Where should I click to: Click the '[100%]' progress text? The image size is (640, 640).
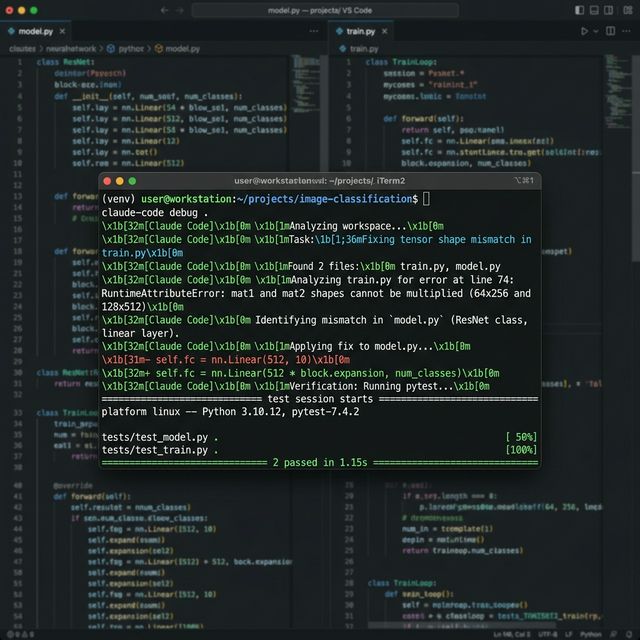coord(521,450)
